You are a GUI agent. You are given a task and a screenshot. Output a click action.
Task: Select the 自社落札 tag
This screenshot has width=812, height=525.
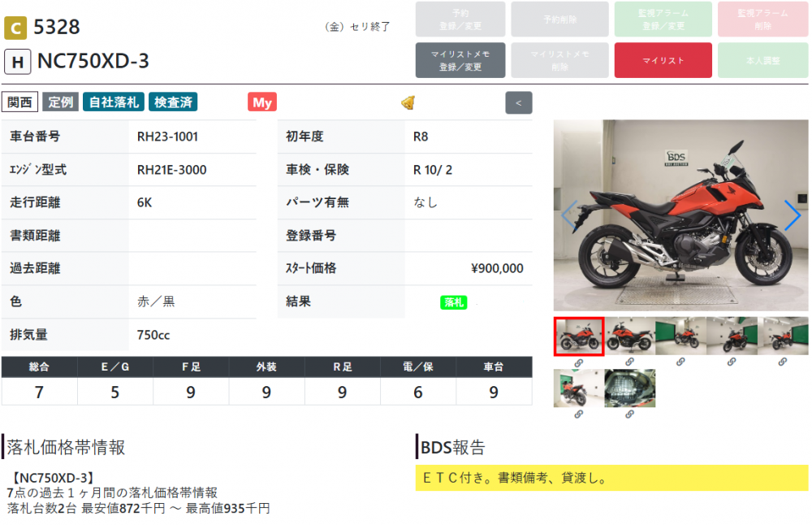click(114, 102)
